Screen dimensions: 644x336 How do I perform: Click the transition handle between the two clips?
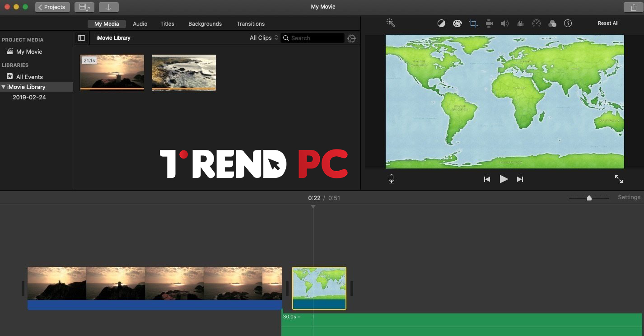click(287, 288)
